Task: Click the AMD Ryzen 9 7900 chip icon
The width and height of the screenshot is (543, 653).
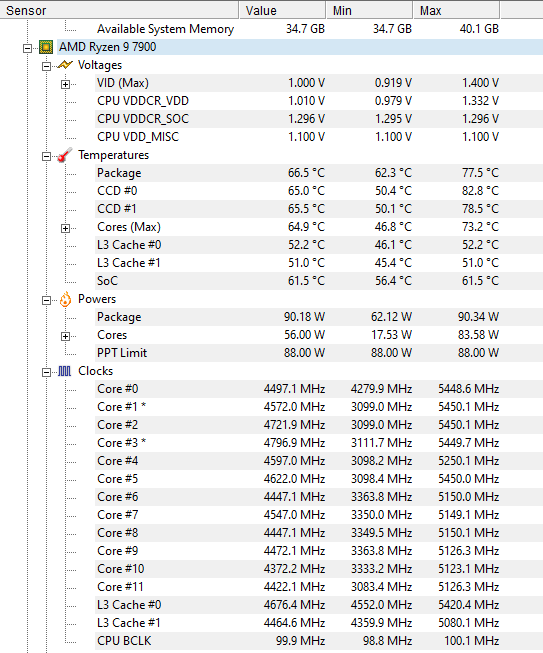Action: click(46, 47)
